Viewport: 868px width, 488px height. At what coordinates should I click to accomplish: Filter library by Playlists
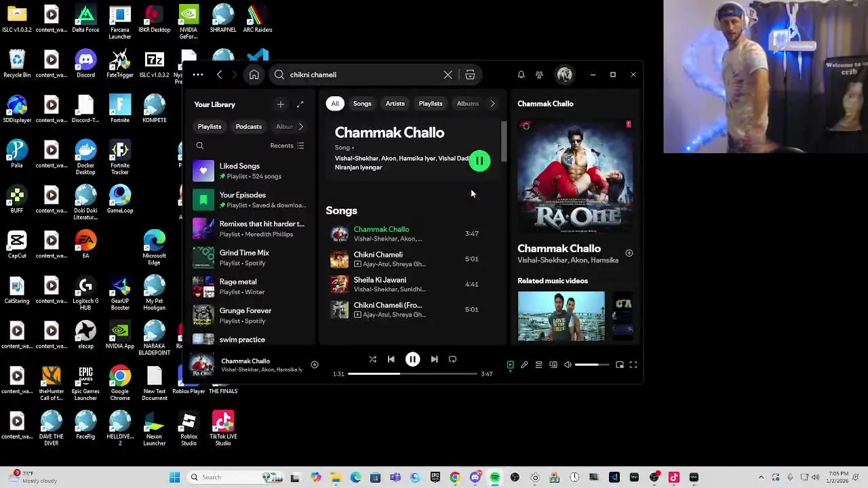pos(210,127)
